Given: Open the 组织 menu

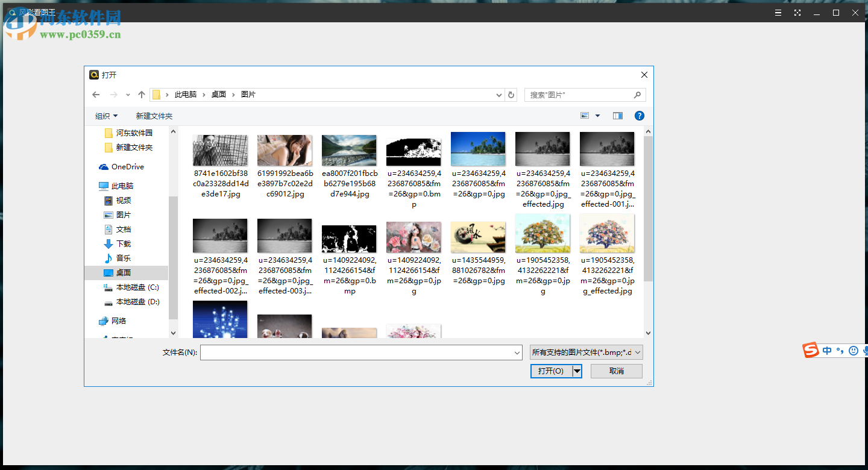Looking at the screenshot, I should (106, 116).
